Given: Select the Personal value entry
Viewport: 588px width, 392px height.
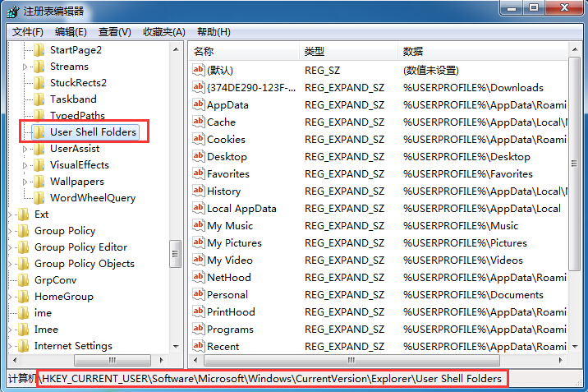Looking at the screenshot, I should (x=227, y=294).
